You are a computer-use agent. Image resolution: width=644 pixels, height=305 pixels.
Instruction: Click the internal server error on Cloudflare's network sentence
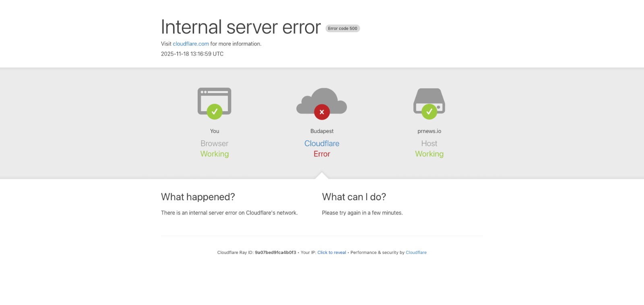[229, 213]
